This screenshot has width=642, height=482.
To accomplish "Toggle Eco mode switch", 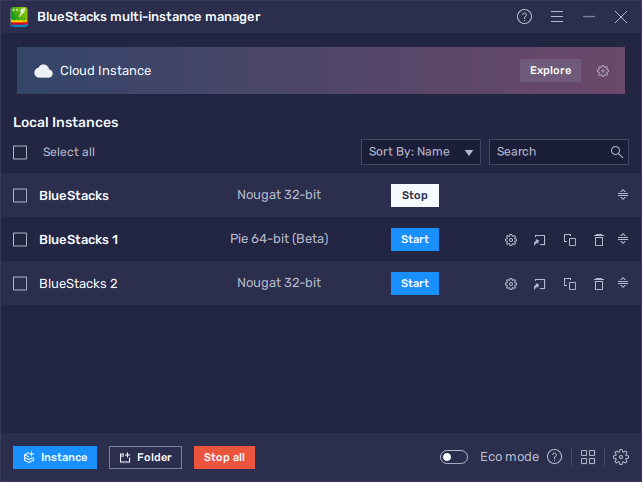I will pos(454,457).
